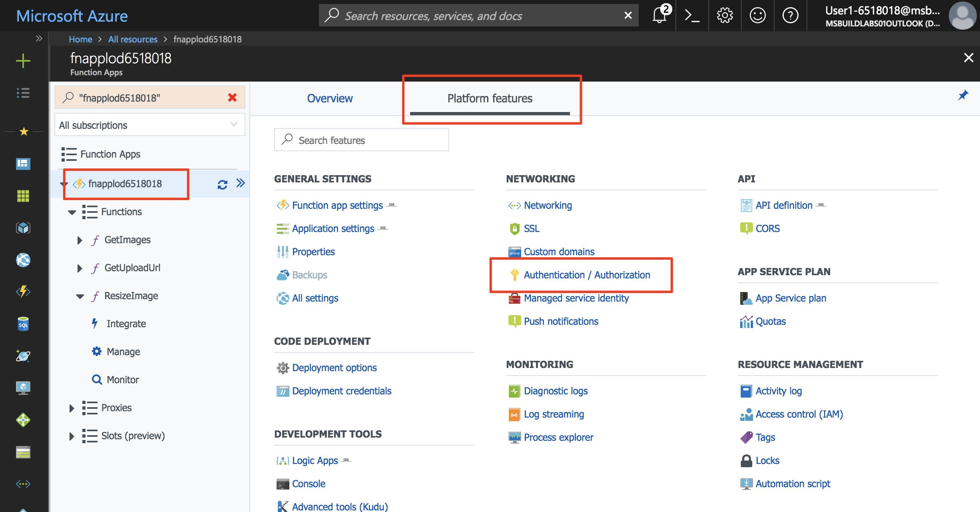Image resolution: width=980 pixels, height=512 pixels.
Task: Collapse the fnapplod6518018 tree node
Action: [64, 184]
